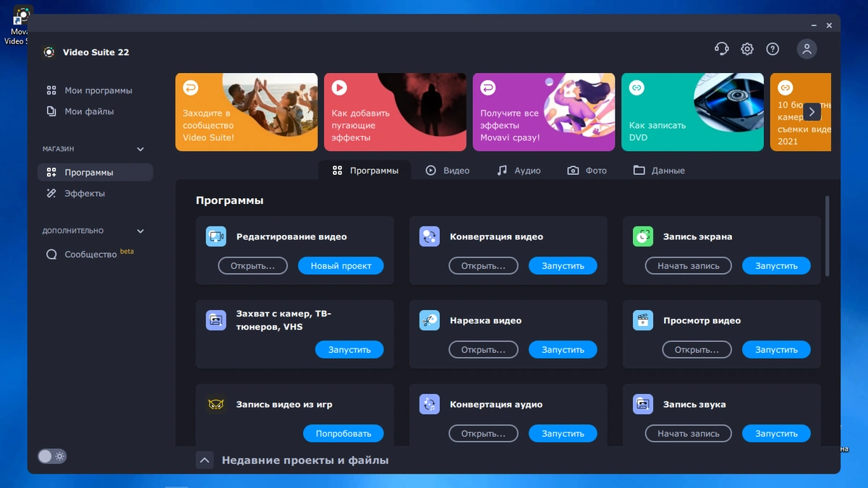This screenshot has height=488, width=868.
Task: Click Открыть under Конвертация видео
Action: (483, 265)
